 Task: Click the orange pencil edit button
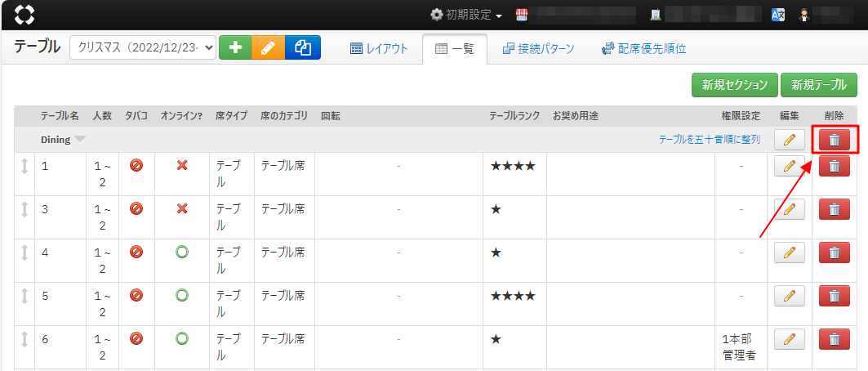[x=268, y=48]
